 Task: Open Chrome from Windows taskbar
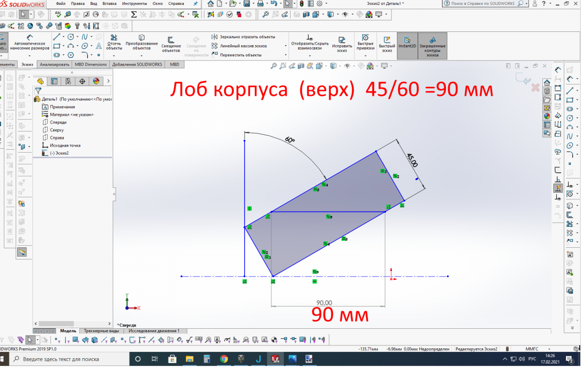coord(223,359)
